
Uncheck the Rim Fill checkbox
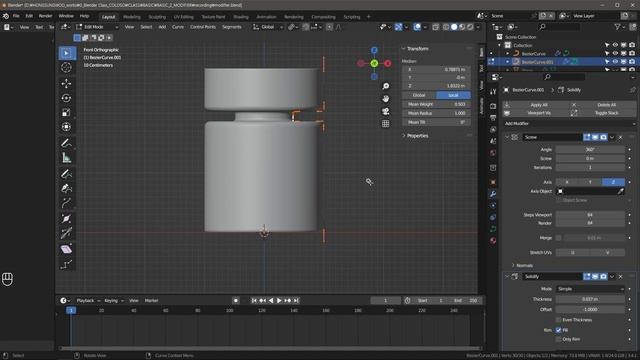tap(558, 330)
